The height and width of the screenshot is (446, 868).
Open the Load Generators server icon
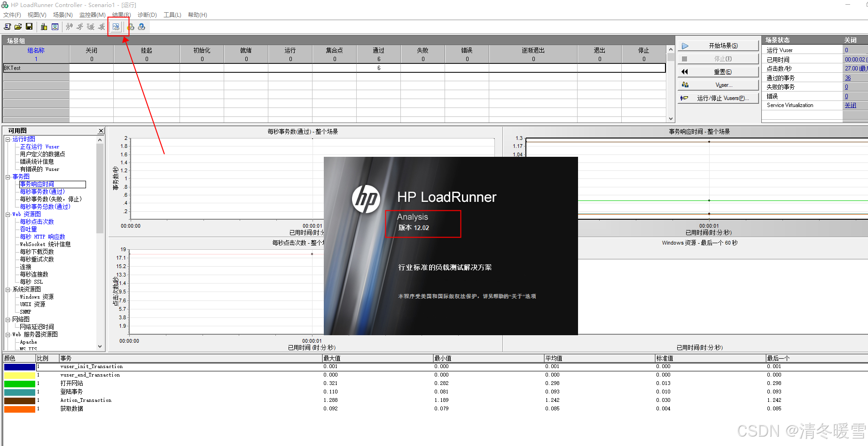pyautogui.click(x=44, y=27)
